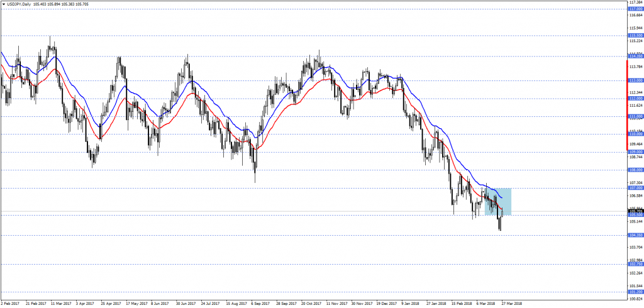Click the USDJPY,Daily chart title
644x308 pixels.
(18, 4)
